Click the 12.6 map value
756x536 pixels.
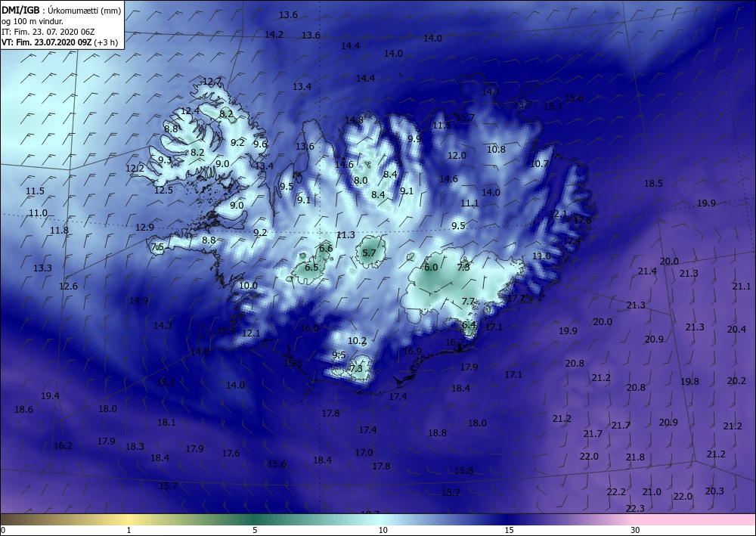coord(68,286)
